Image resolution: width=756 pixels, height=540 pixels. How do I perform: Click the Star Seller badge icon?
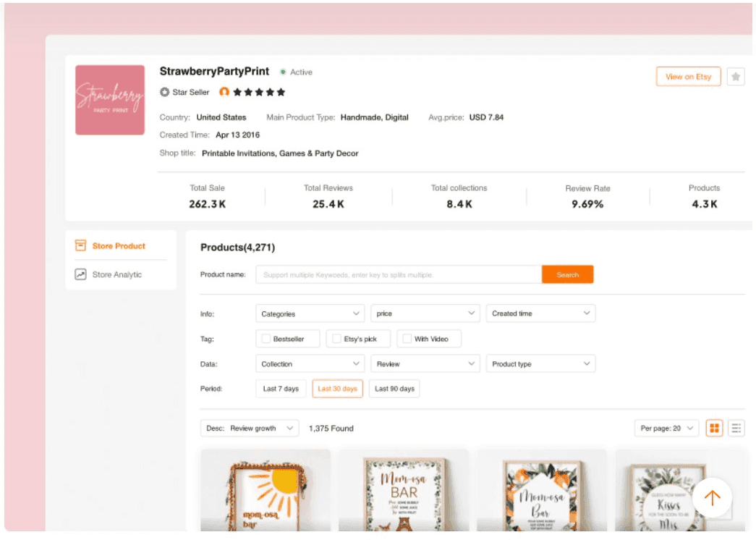[x=166, y=92]
